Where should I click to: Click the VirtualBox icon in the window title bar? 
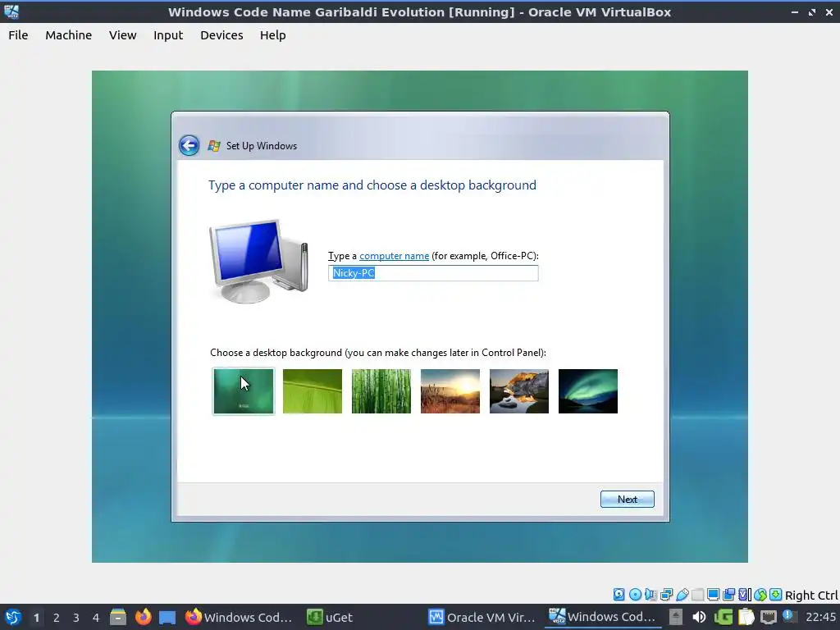tap(11, 11)
